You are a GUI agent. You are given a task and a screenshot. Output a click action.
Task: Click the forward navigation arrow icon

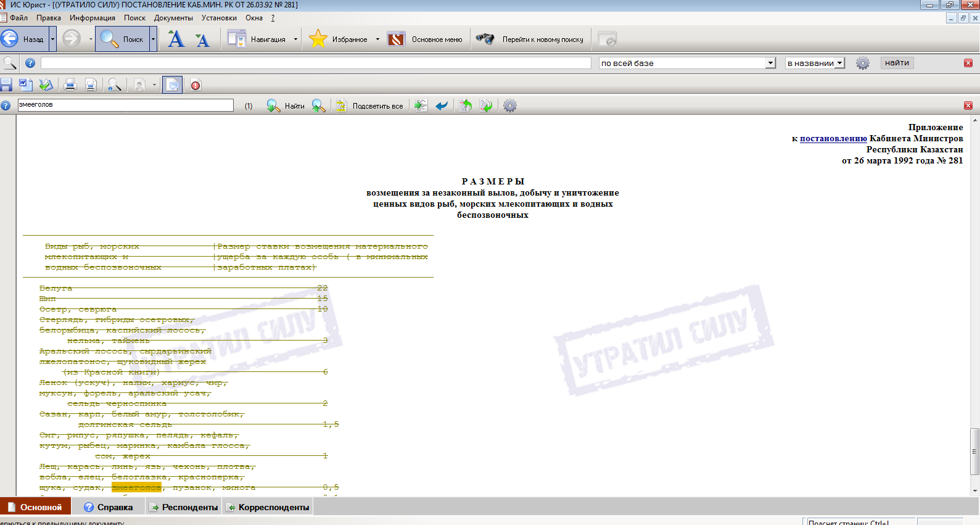tap(72, 39)
